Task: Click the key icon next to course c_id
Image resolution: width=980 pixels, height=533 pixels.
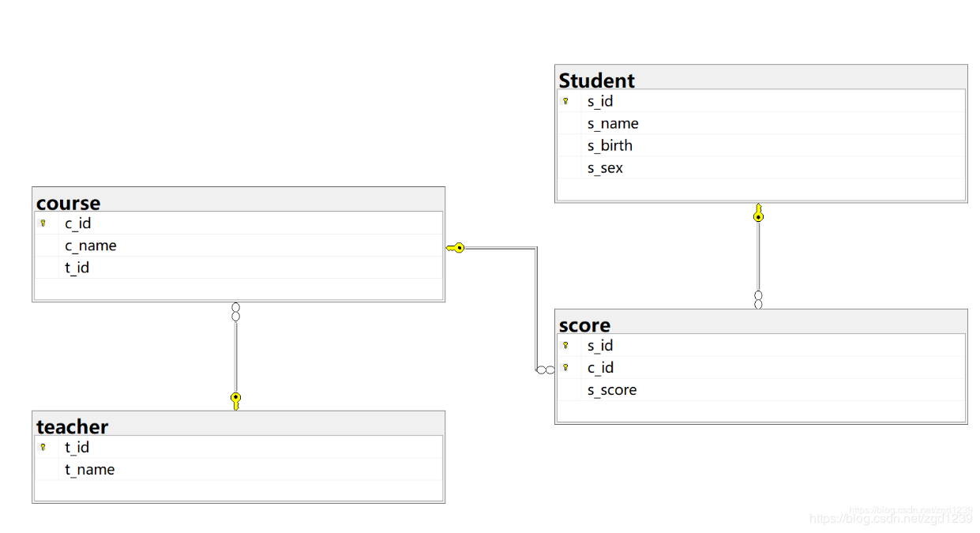Action: pos(43,223)
